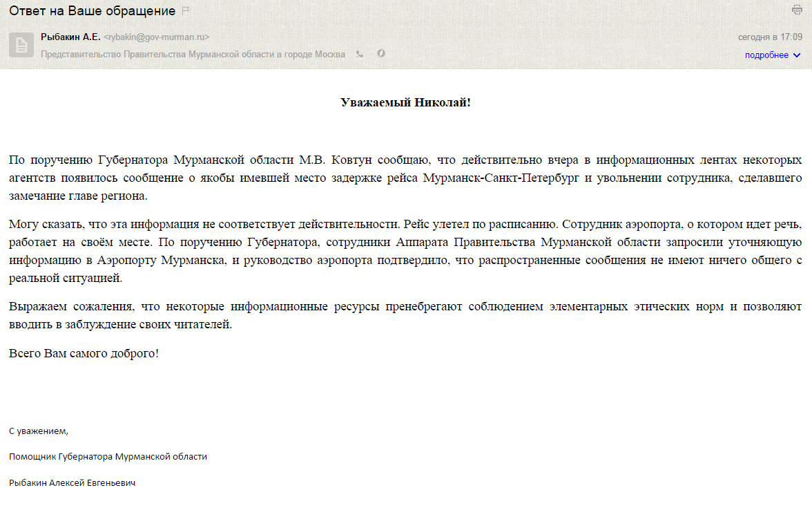Image resolution: width=812 pixels, height=508 pixels.
Task: Click the paragraph starting "По поручению Губернатора"
Action: click(x=405, y=178)
